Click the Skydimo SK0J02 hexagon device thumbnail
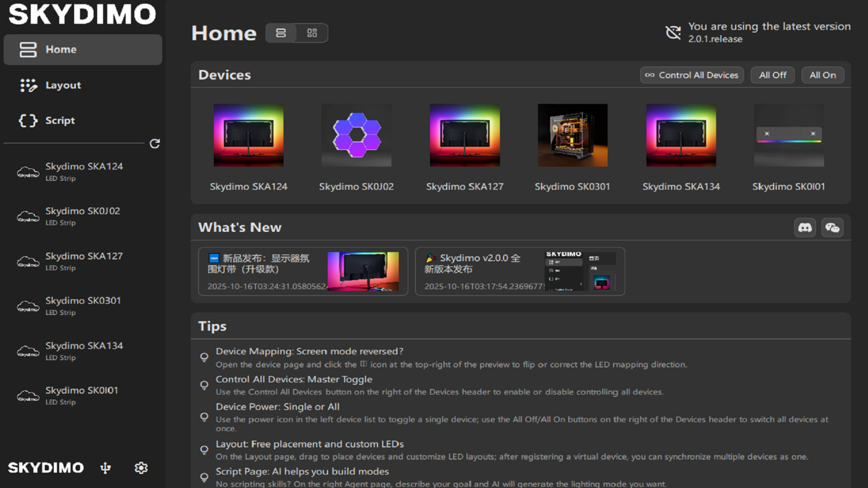Viewport: 868px width, 488px height. point(356,135)
